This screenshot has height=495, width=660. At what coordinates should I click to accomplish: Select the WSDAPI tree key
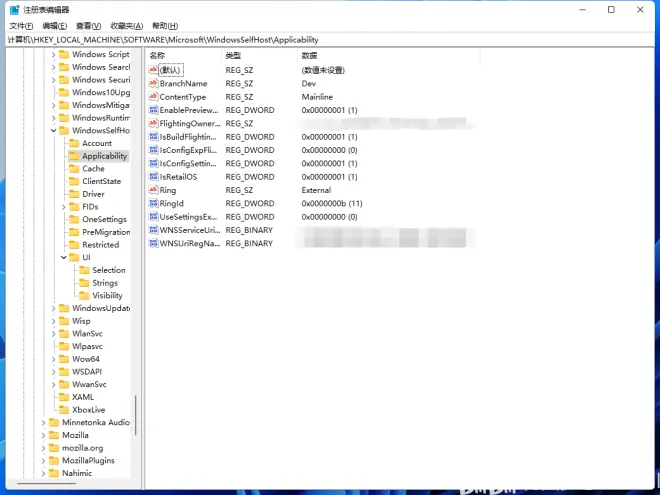[x=87, y=372]
